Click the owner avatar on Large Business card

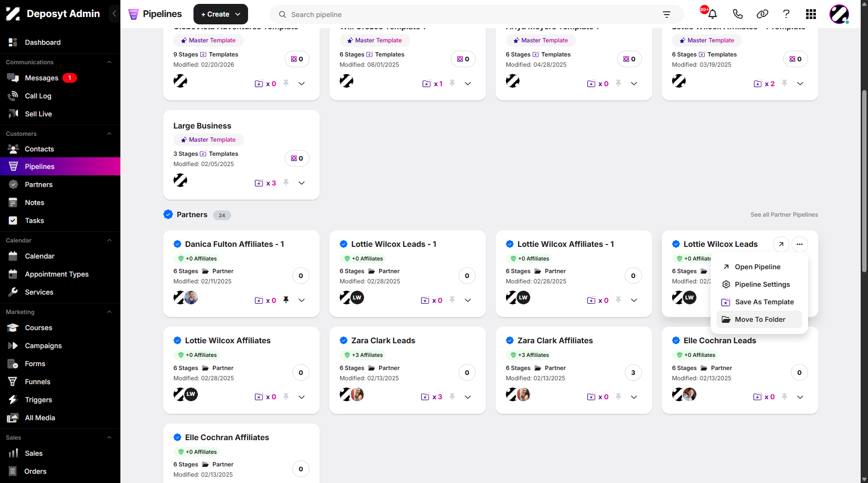click(x=180, y=180)
